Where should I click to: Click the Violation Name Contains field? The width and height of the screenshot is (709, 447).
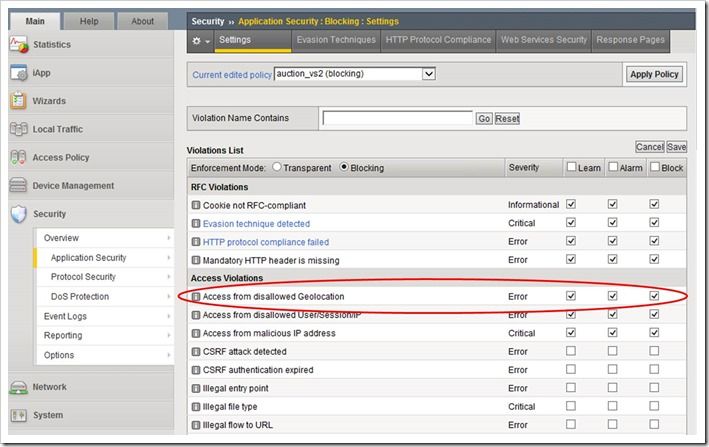pos(397,118)
